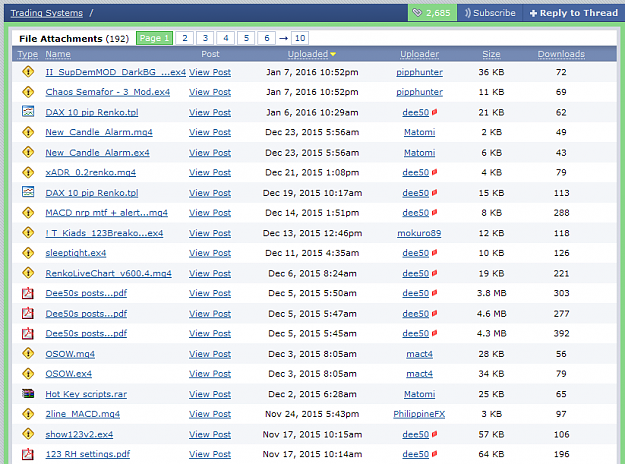Click the icon beside xADR_0.2renko.mq4
This screenshot has height=464, width=625.
(28, 172)
